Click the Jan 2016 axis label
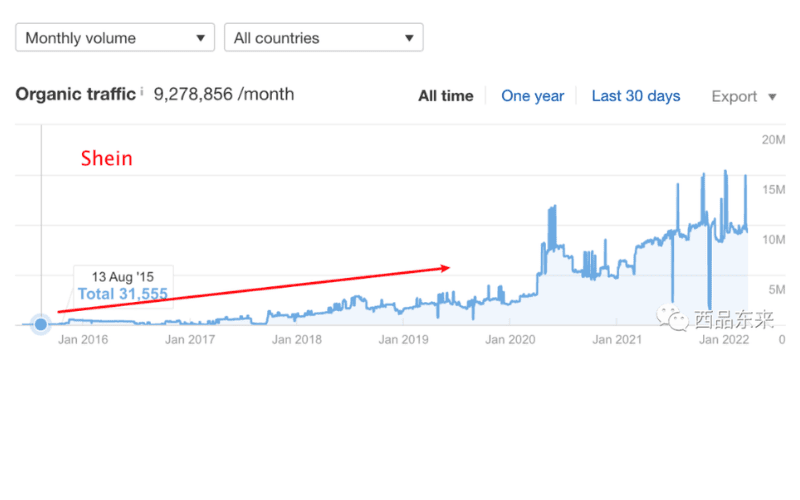Viewport: 800px width, 500px height. pyautogui.click(x=83, y=340)
